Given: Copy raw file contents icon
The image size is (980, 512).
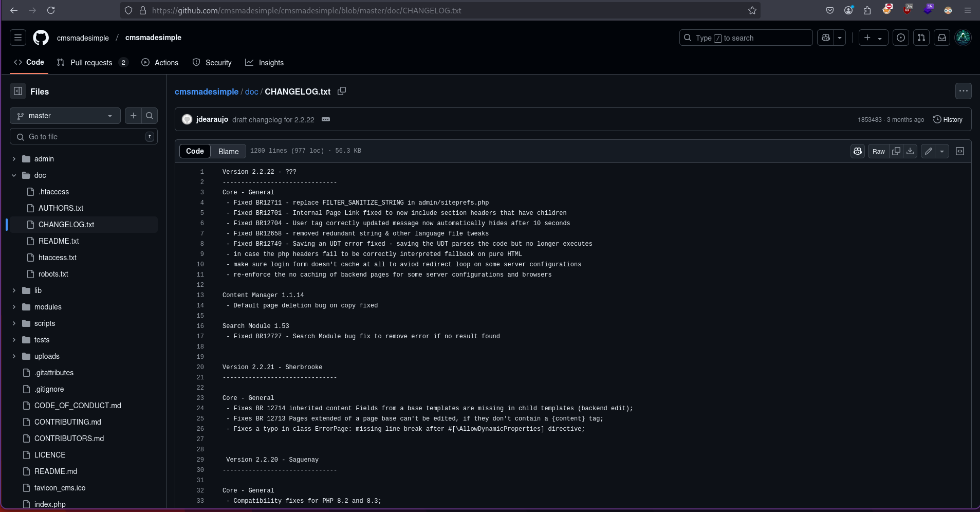Looking at the screenshot, I should coord(896,151).
